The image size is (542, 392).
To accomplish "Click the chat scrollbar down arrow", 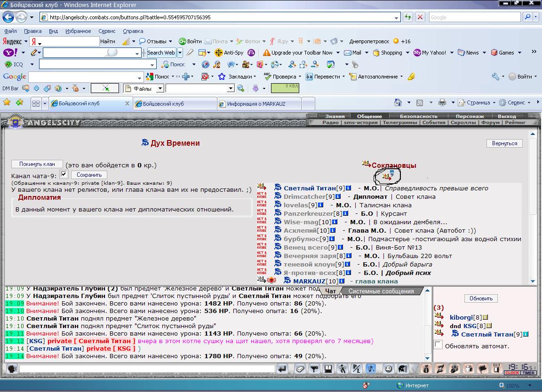I will [x=428, y=358].
